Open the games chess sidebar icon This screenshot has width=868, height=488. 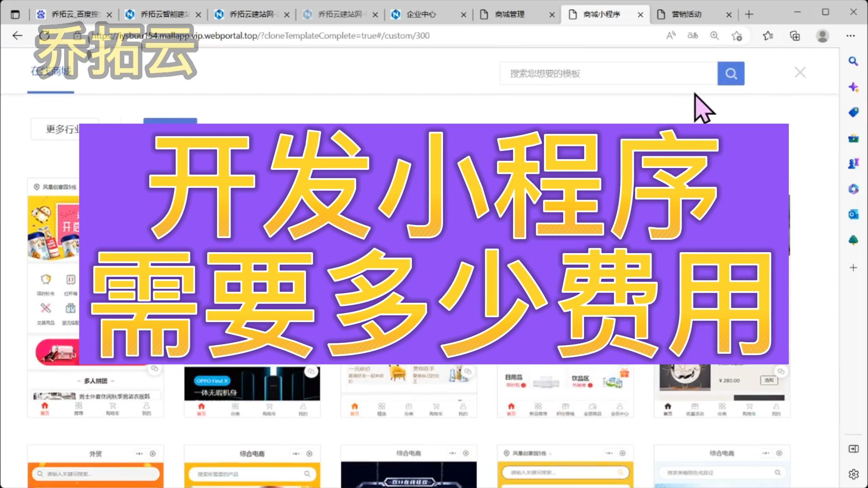853,163
